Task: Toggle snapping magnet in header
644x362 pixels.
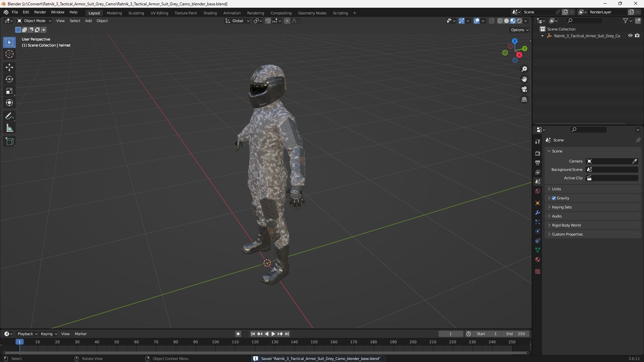Action: [x=268, y=21]
